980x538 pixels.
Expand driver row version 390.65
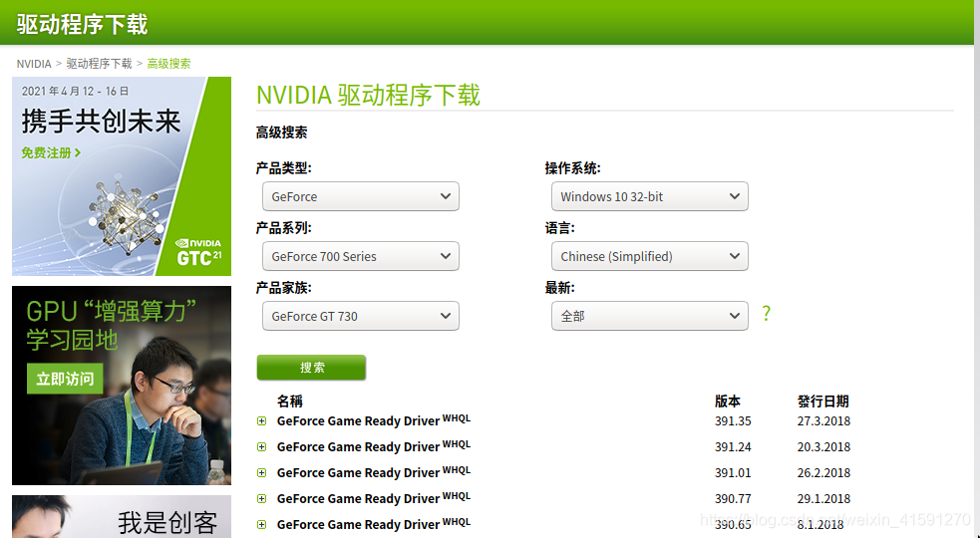click(x=262, y=525)
